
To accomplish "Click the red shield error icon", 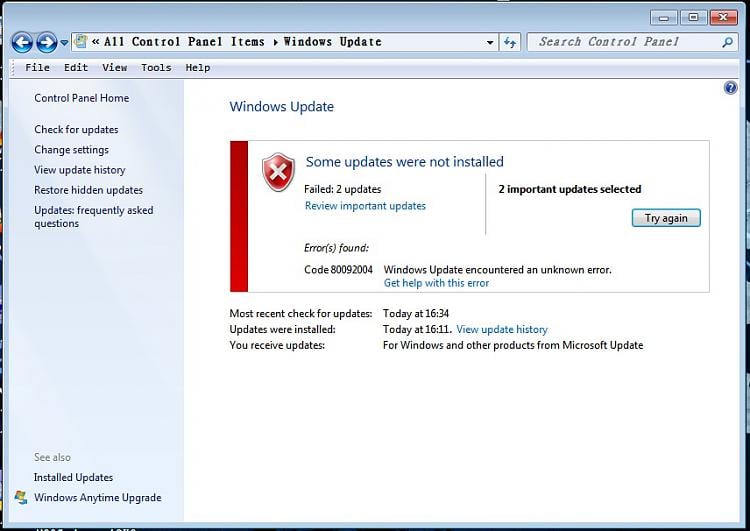I will [278, 172].
